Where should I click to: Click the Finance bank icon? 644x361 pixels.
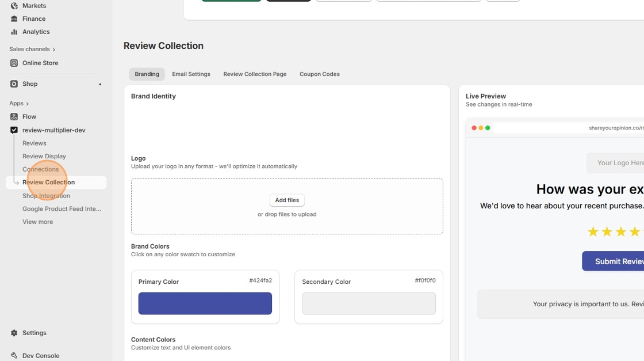coord(14,19)
